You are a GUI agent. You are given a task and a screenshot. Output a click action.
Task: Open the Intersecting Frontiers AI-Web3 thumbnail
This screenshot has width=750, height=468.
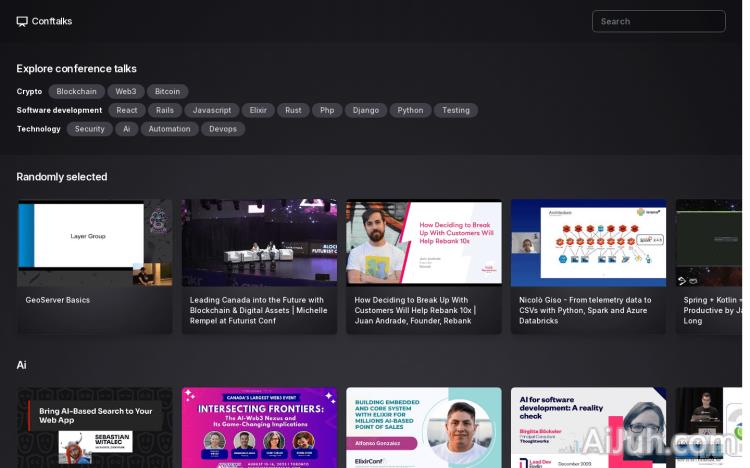point(259,427)
